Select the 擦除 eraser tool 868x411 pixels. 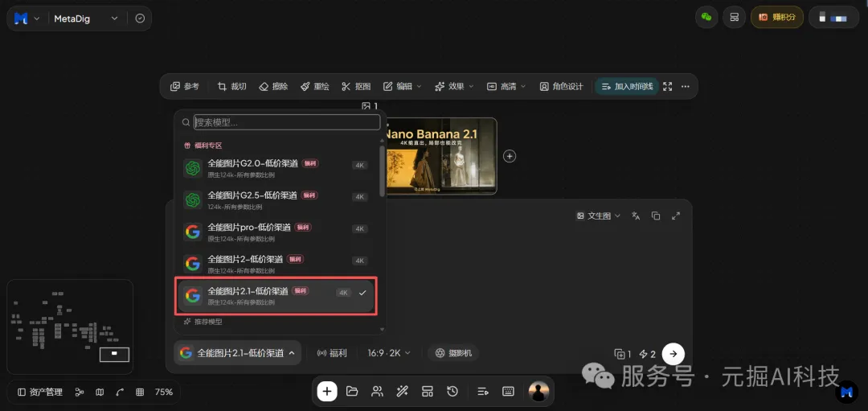(x=273, y=86)
